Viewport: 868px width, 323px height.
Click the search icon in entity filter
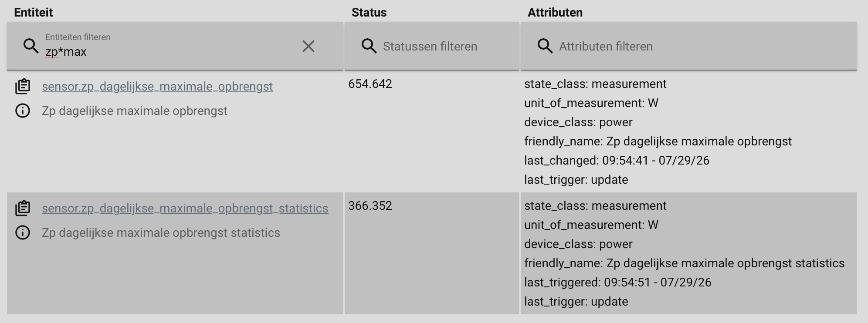(31, 46)
